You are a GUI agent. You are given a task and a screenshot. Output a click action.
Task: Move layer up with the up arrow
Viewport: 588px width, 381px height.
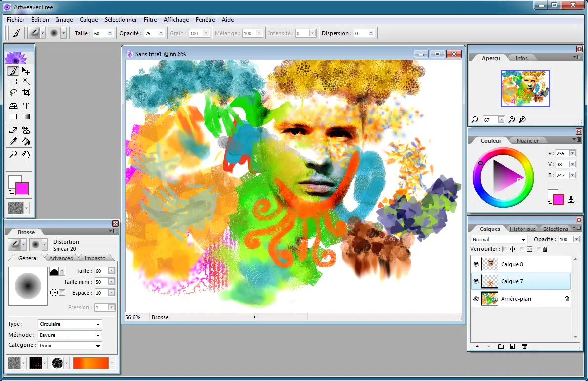pos(477,346)
